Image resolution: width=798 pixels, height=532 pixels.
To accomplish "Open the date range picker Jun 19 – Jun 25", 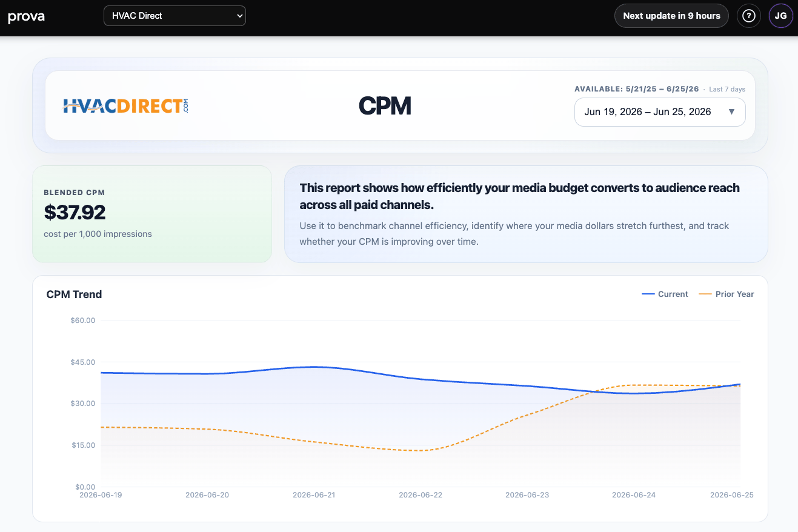I will tap(660, 112).
